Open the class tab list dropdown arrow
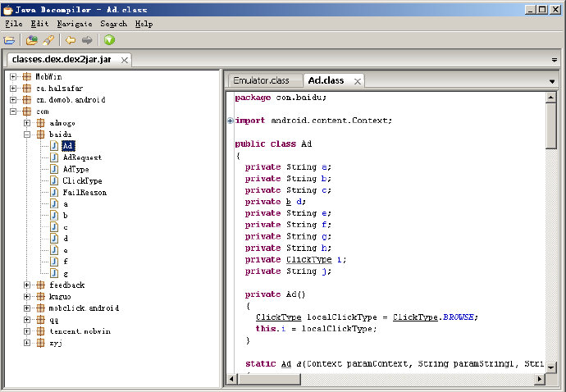 [552, 81]
